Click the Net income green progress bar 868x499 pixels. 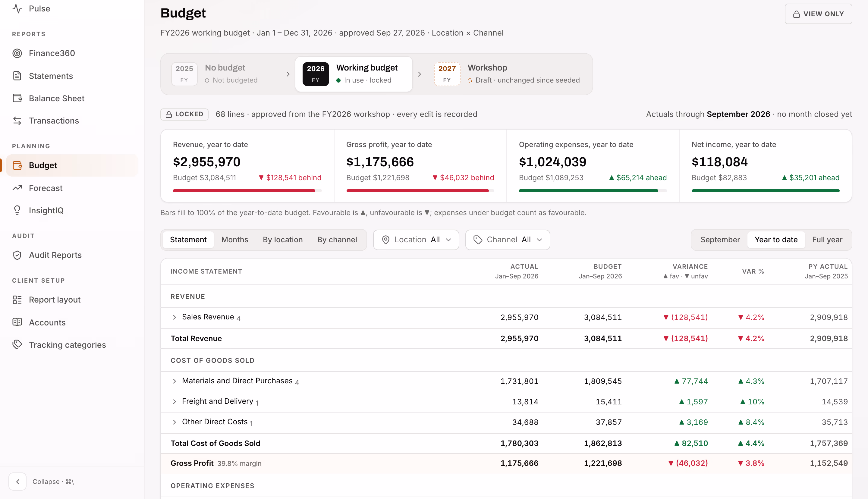tap(766, 191)
